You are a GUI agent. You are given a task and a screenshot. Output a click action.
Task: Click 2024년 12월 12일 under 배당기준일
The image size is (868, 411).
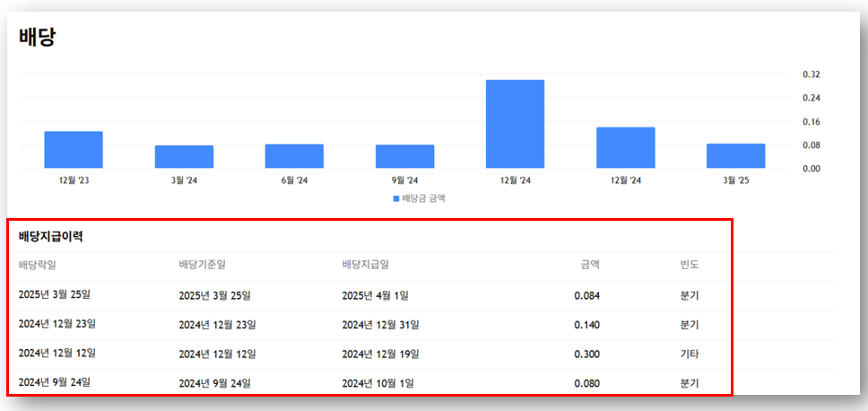(218, 354)
